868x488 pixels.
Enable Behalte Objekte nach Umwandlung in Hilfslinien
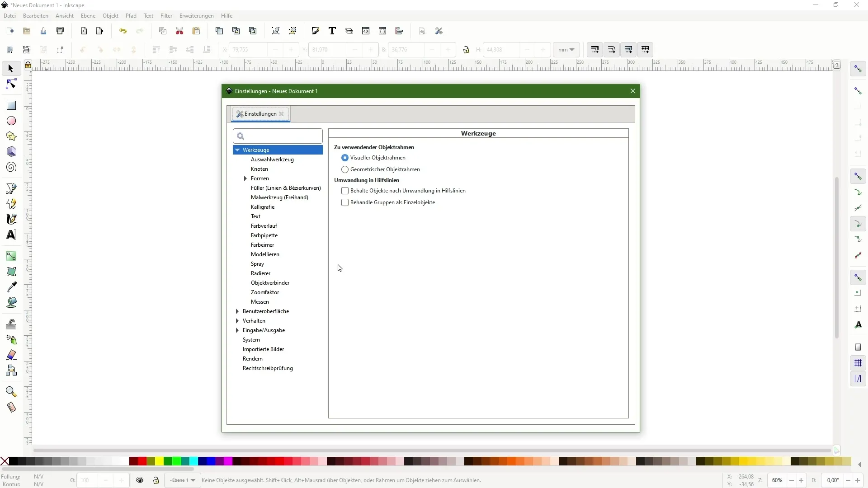(x=345, y=191)
